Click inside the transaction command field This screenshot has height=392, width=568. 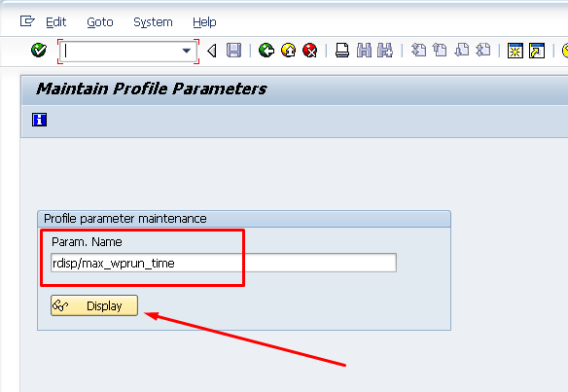pos(124,52)
